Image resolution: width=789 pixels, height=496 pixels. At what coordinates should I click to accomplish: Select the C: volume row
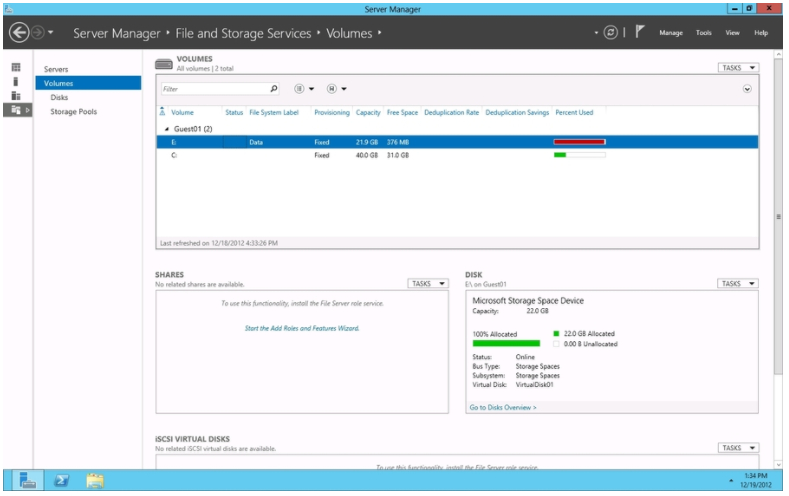(x=457, y=155)
